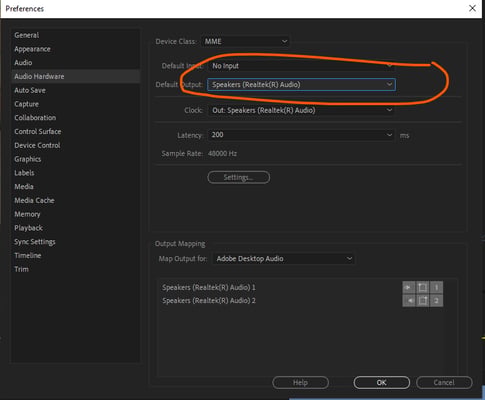Screen dimensions: 485x400
Task: Open the Default Output Speakers dropdown
Action: coord(301,85)
